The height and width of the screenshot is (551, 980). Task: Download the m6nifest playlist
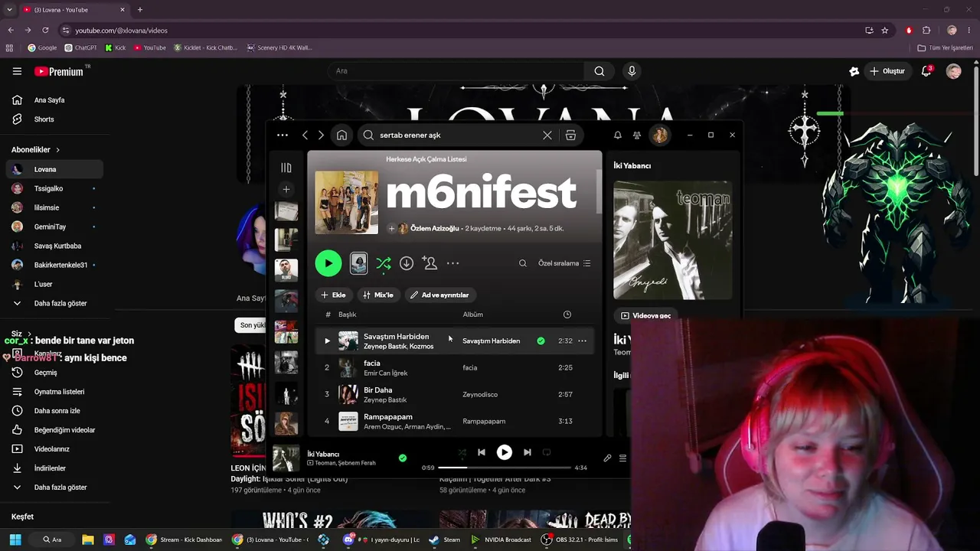pyautogui.click(x=407, y=263)
